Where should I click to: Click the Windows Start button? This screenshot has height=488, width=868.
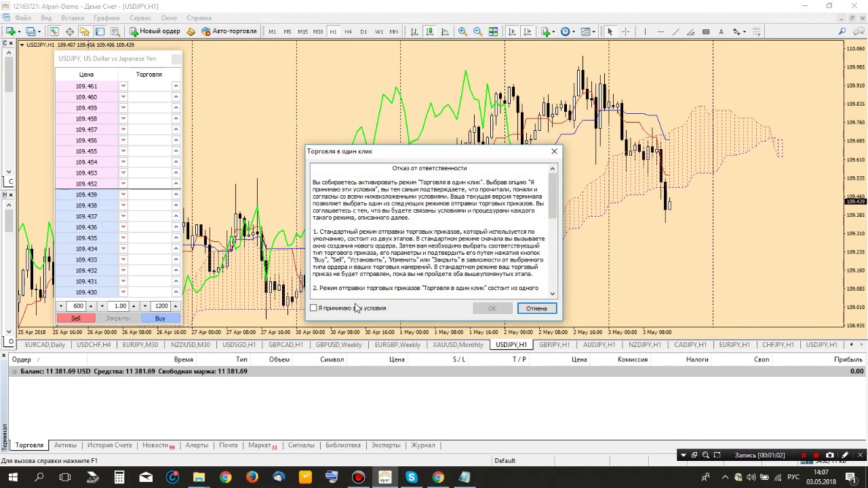(13, 477)
